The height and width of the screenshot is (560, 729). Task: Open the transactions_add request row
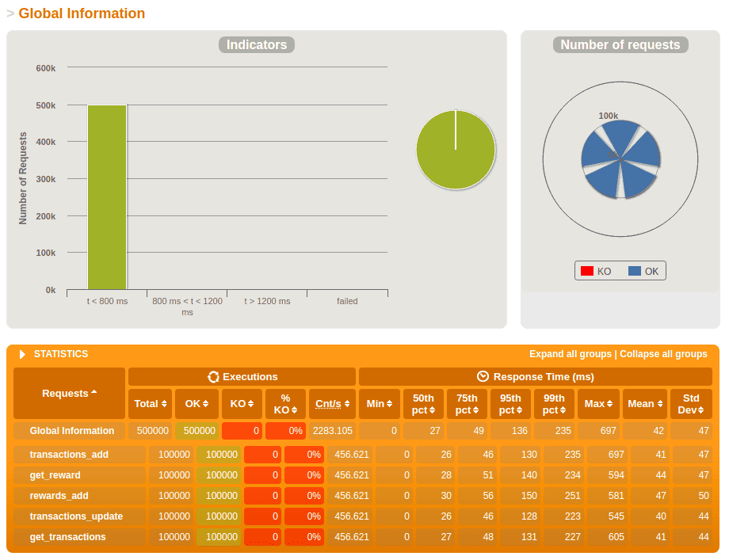(69, 455)
